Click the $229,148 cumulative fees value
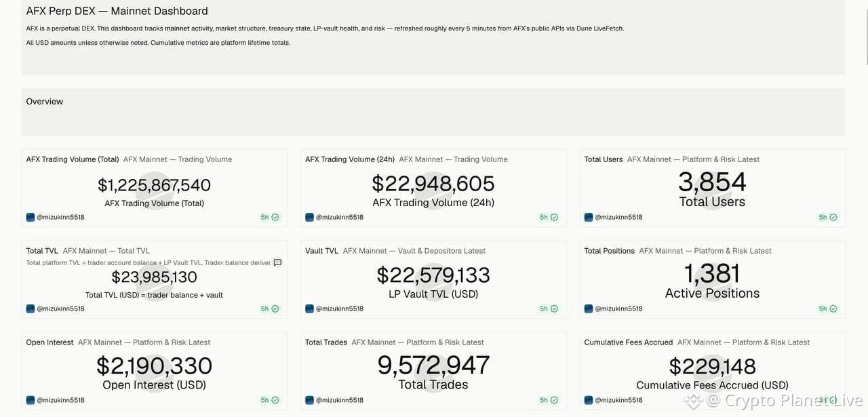Image resolution: width=868 pixels, height=417 pixels. coord(712,367)
